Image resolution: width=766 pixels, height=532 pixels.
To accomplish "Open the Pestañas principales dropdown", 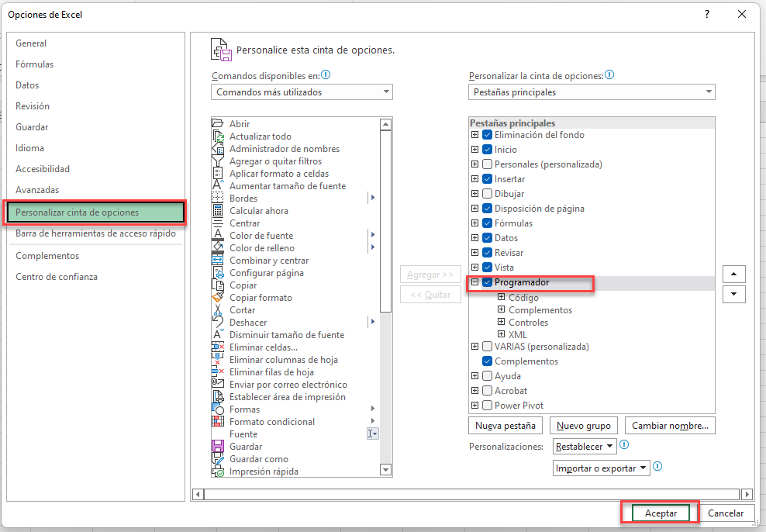I will pos(592,92).
